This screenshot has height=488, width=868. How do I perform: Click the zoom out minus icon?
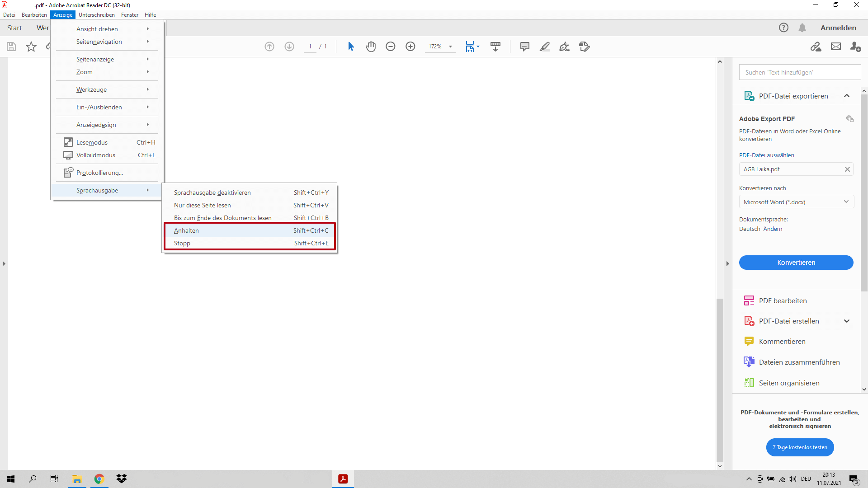(391, 47)
